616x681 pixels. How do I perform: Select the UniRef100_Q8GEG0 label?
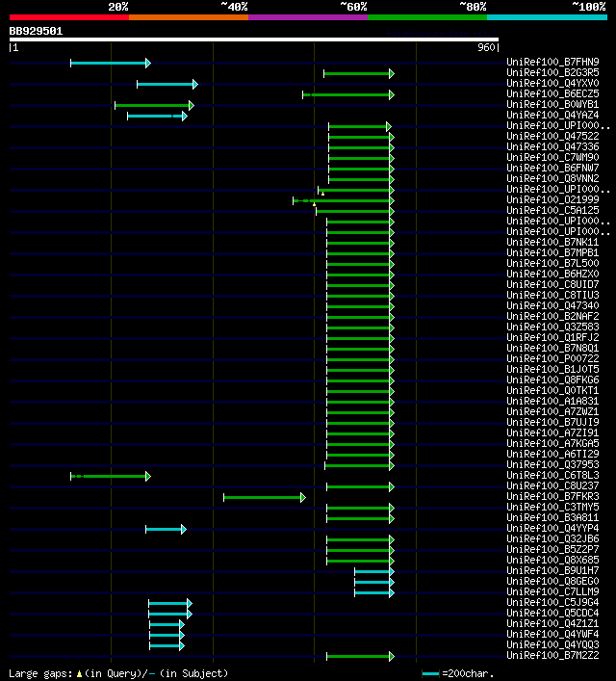(x=552, y=581)
